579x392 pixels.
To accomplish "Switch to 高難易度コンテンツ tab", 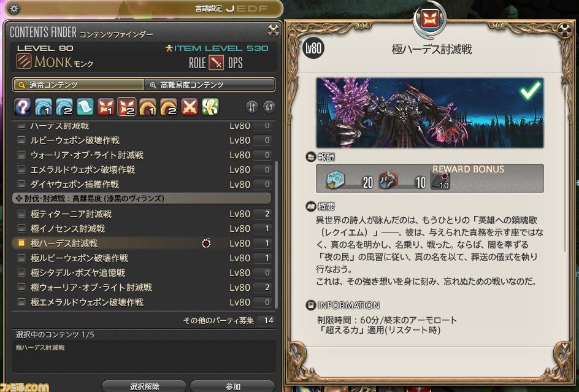I will pyautogui.click(x=209, y=85).
